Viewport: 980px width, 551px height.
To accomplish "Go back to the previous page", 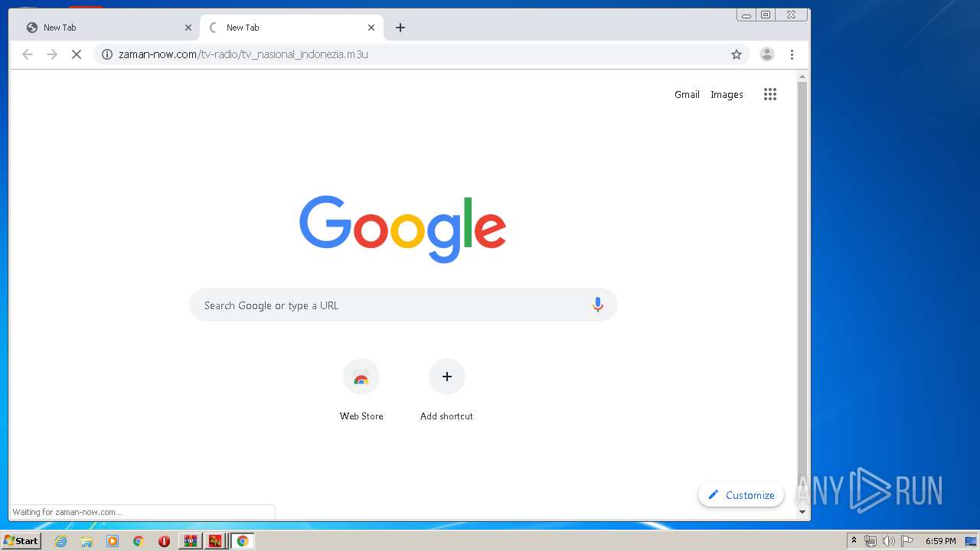I will pos(28,54).
